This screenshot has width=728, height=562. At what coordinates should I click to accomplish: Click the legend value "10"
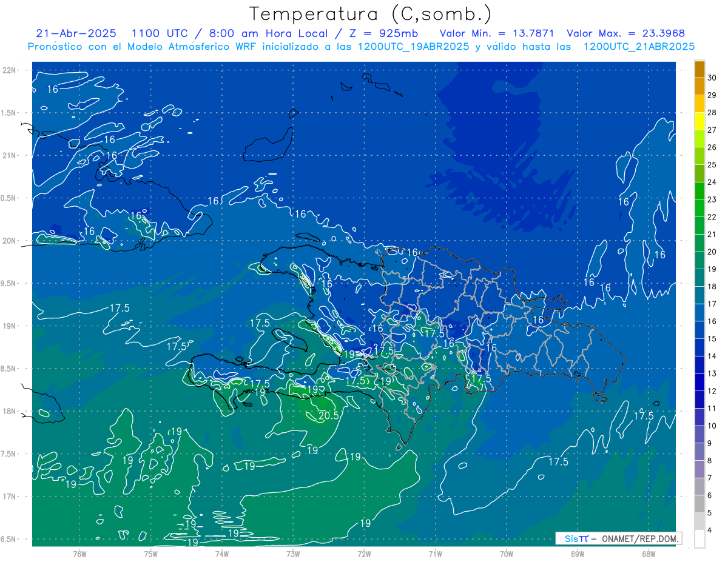(712, 426)
